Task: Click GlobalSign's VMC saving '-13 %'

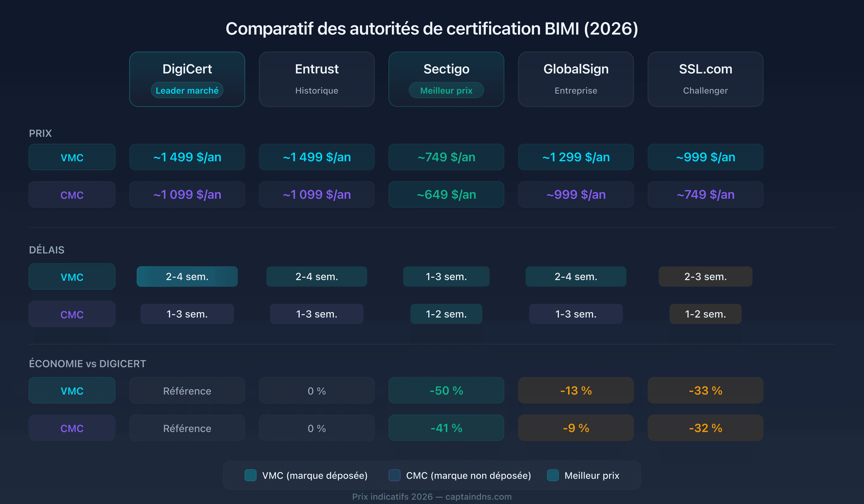Action: [x=576, y=390]
